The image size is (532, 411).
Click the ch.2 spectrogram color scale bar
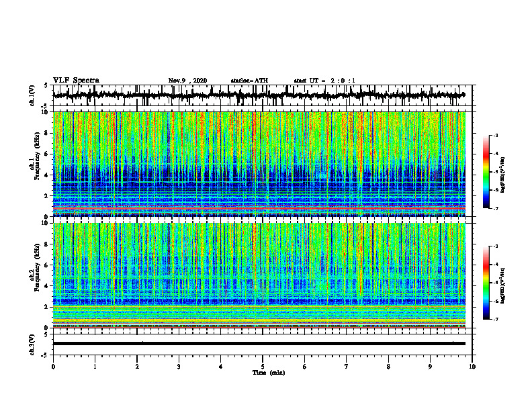pos(486,283)
